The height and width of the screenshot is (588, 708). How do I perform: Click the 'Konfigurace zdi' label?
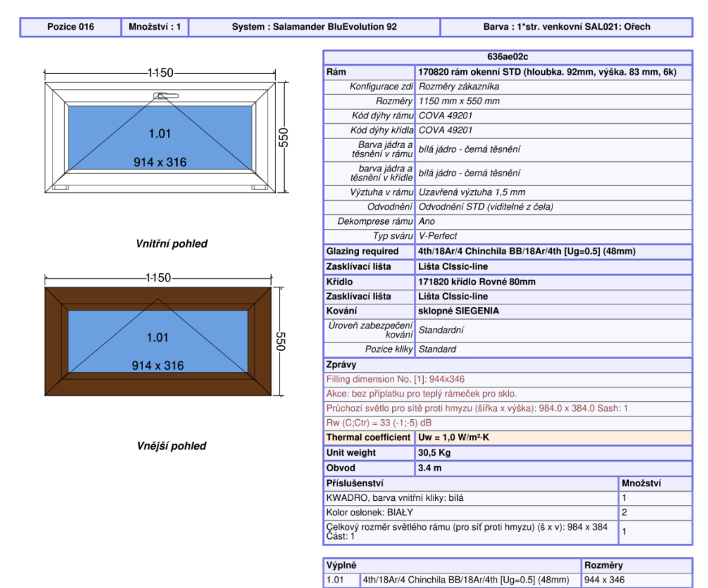(x=381, y=86)
